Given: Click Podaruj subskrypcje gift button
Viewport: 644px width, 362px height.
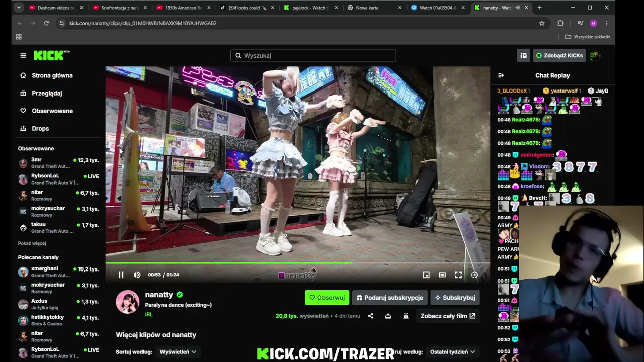Looking at the screenshot, I should point(390,298).
